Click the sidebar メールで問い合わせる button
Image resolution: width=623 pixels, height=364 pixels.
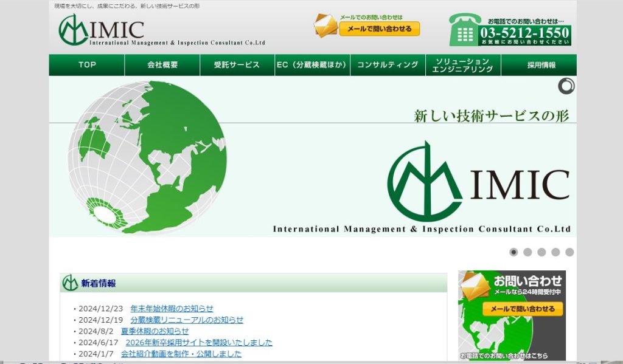523,309
